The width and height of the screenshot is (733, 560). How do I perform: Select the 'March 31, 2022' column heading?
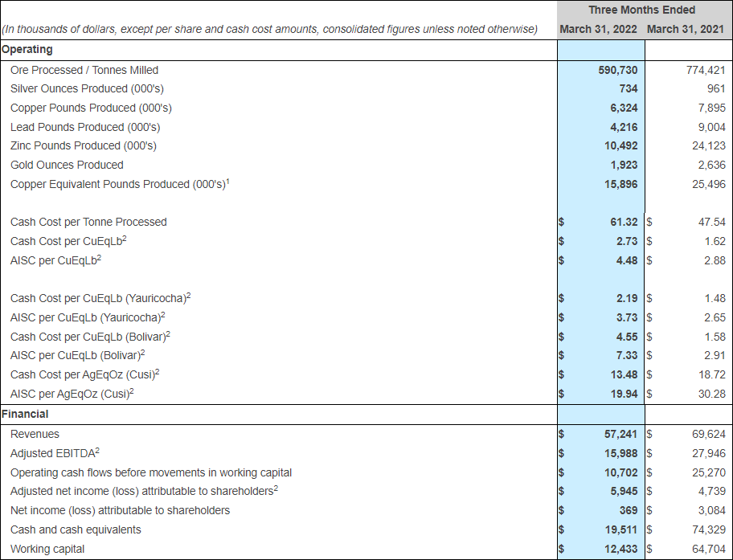click(598, 29)
